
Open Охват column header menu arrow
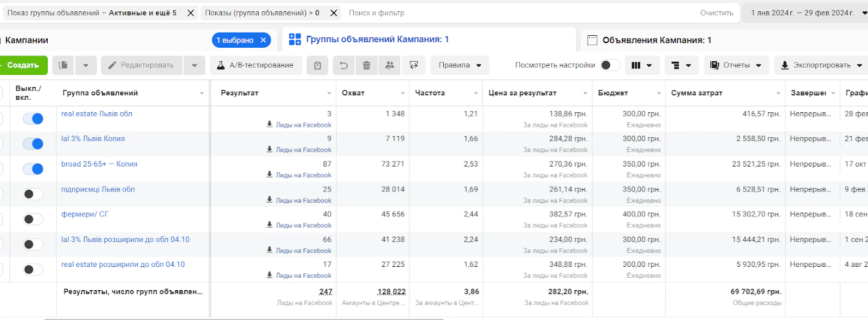point(403,93)
